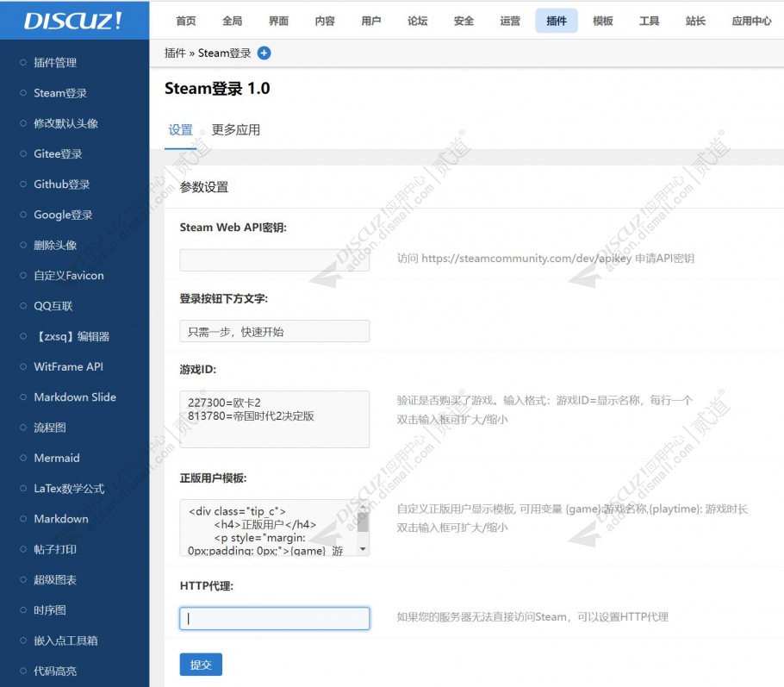The height and width of the screenshot is (687, 784).
Task: Open the 工具 top menu
Action: (x=649, y=21)
